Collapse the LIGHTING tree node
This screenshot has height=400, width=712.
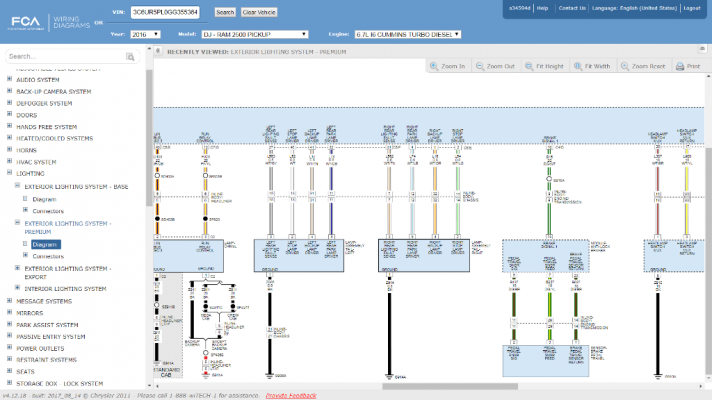9,173
